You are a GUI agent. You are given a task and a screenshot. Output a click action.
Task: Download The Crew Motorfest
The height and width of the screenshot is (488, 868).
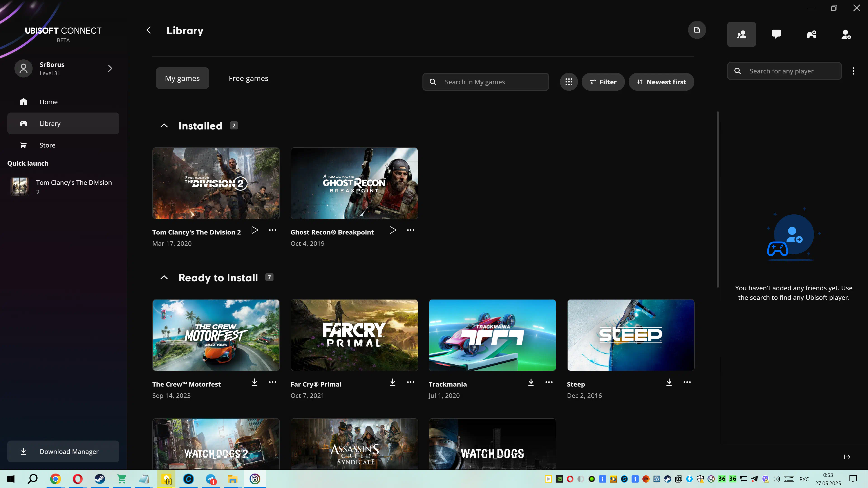[255, 382]
